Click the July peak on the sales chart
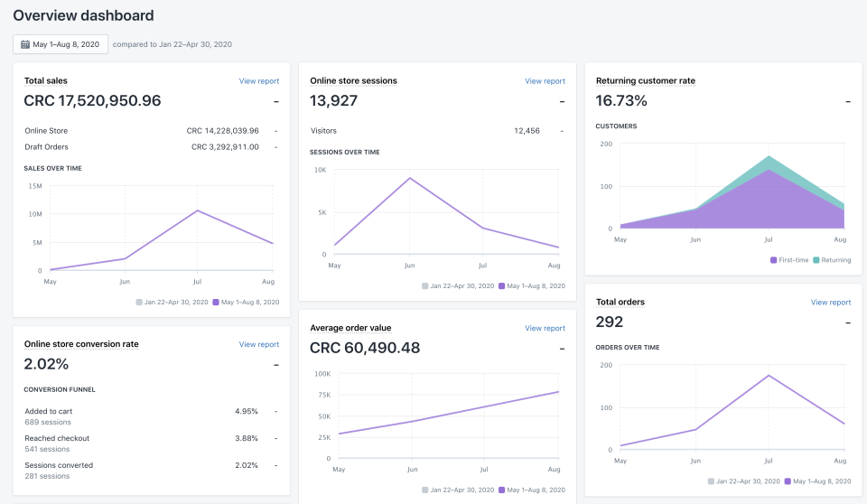The image size is (867, 504). coord(198,210)
